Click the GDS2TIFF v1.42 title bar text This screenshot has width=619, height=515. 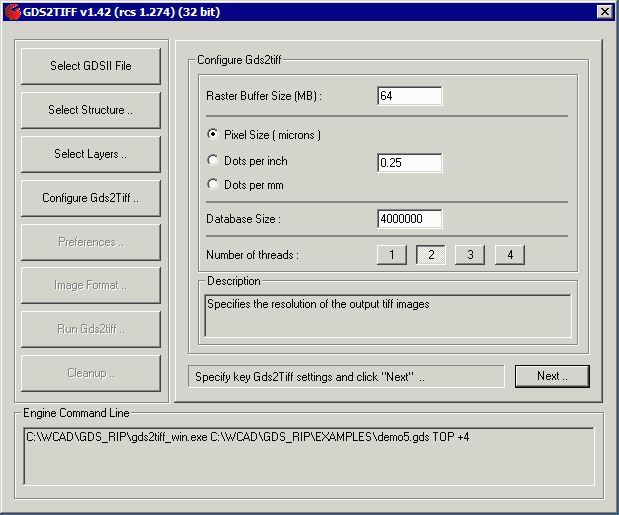click(x=121, y=12)
